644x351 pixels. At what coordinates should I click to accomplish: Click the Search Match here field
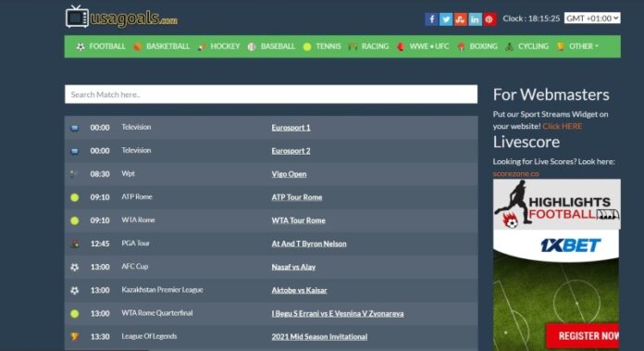tap(271, 94)
